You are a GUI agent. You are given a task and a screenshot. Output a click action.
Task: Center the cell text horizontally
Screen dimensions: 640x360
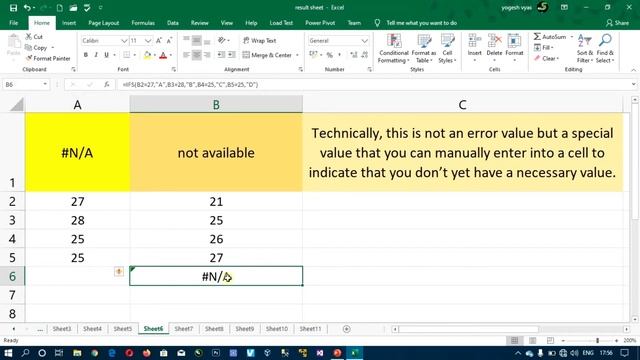click(x=196, y=55)
